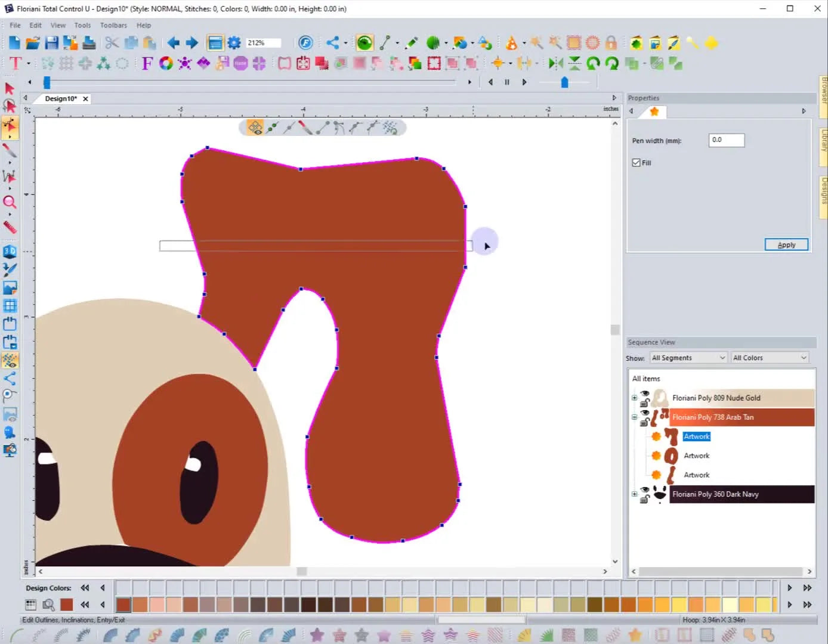This screenshot has width=828, height=644.
Task: Click the first thread palette swatch
Action: pyautogui.click(x=123, y=605)
